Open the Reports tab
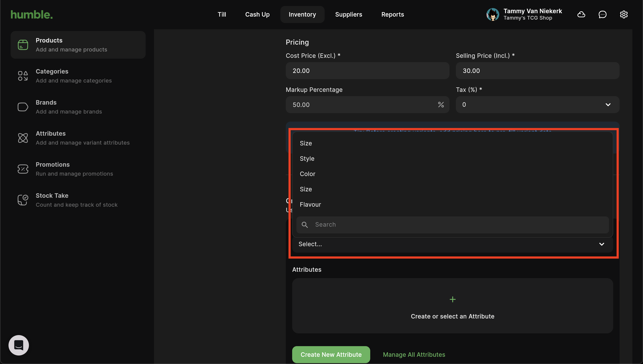 pos(393,14)
